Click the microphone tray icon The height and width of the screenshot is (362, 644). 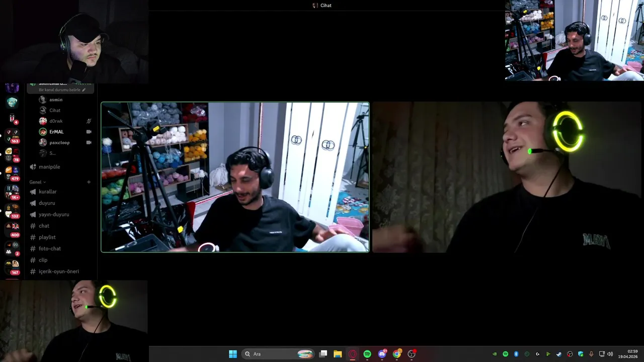[x=591, y=354]
